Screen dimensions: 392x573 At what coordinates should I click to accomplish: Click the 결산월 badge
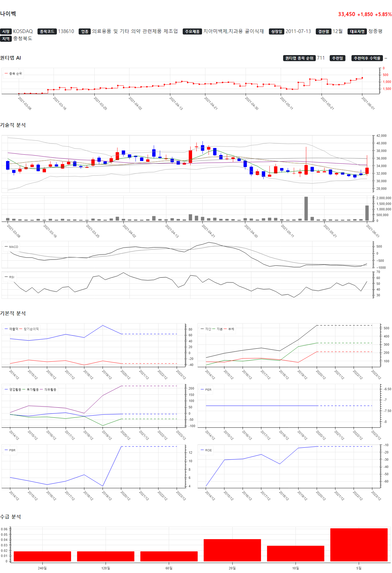324,31
